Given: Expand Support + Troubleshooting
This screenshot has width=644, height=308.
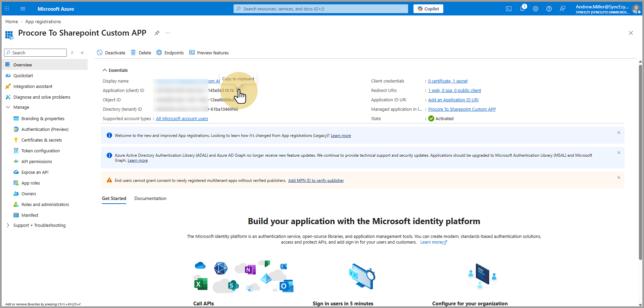Looking at the screenshot, I should 39,225.
